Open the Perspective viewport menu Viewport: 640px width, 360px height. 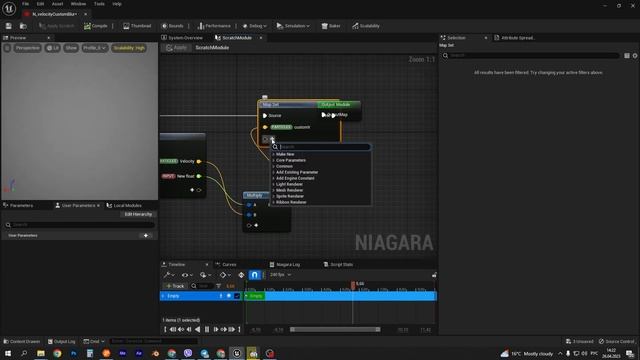27,48
